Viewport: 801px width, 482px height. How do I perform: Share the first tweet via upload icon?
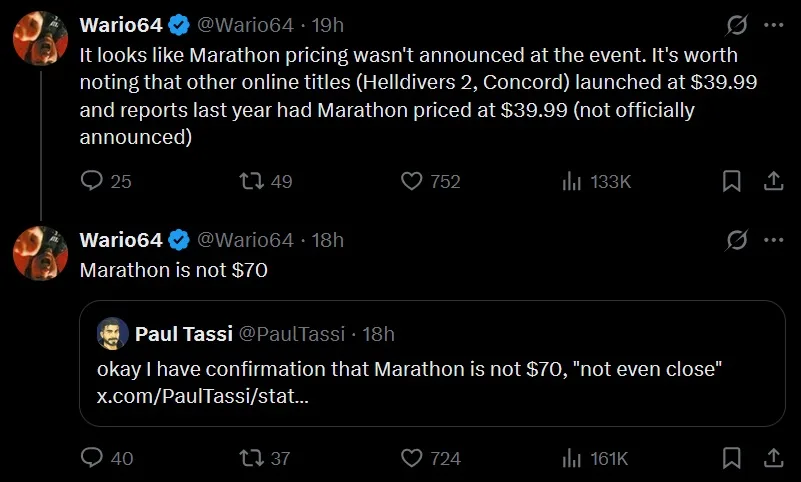pyautogui.click(x=773, y=181)
